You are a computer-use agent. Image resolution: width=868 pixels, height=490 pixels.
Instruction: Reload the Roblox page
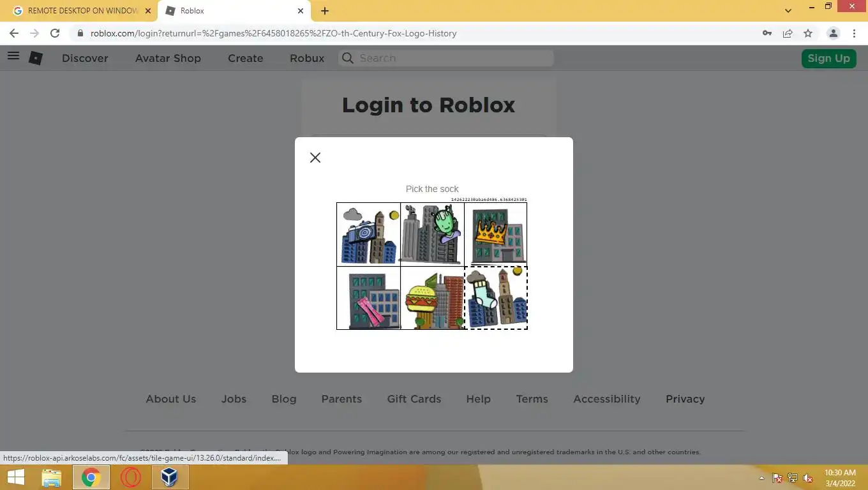(x=55, y=33)
